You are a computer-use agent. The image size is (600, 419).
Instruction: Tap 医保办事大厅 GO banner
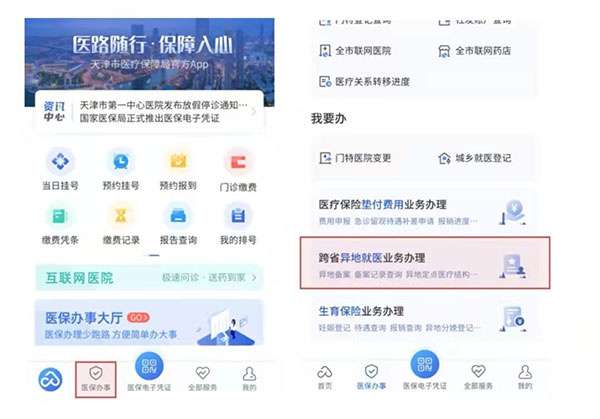[149, 323]
